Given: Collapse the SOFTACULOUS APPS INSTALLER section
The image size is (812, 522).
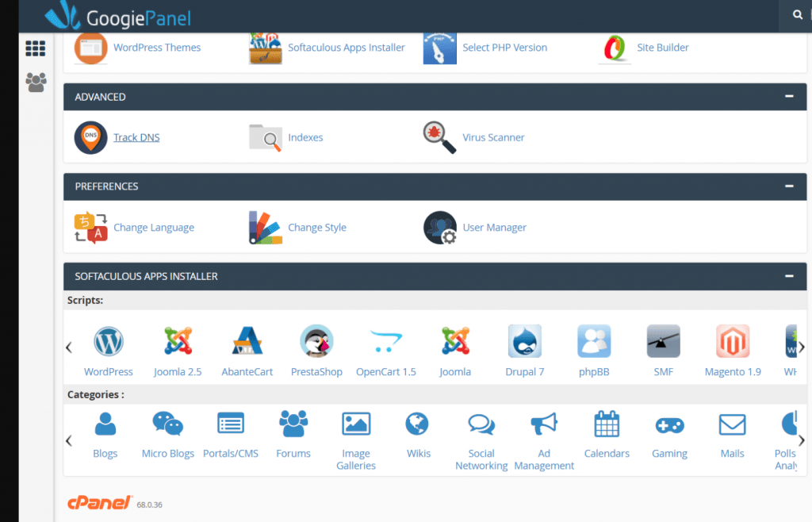Looking at the screenshot, I should point(788,276).
